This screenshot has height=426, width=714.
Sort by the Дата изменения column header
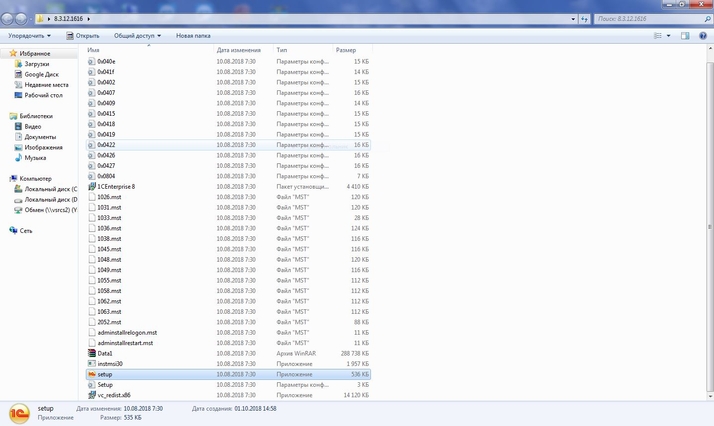tap(238, 49)
